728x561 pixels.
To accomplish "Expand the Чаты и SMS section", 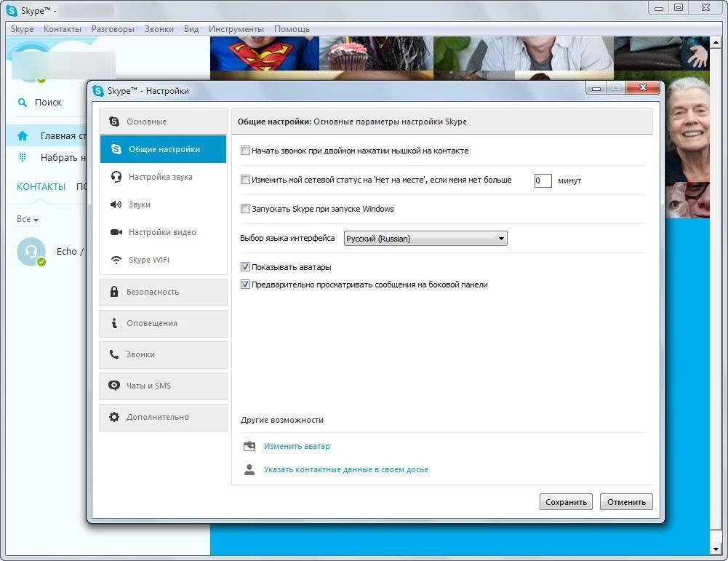I will [x=163, y=386].
